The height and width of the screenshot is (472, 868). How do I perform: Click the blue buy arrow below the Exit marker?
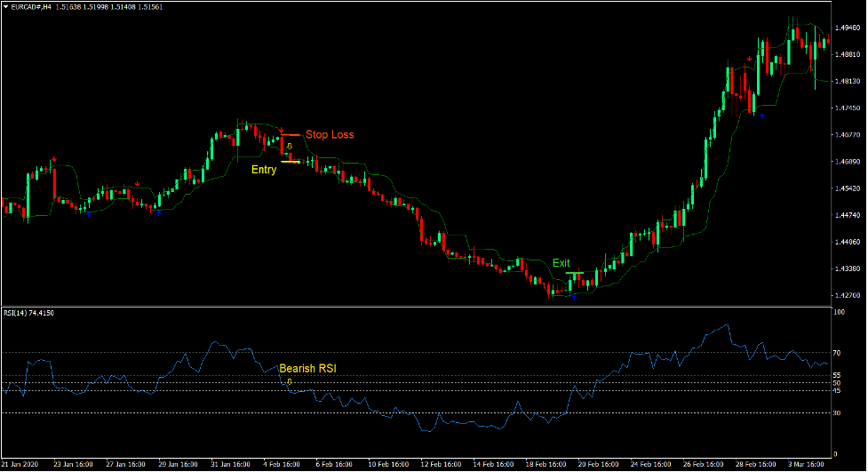574,296
